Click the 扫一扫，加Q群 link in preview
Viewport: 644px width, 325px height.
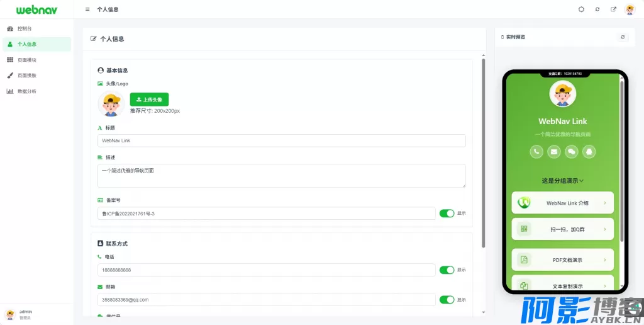[563, 229]
